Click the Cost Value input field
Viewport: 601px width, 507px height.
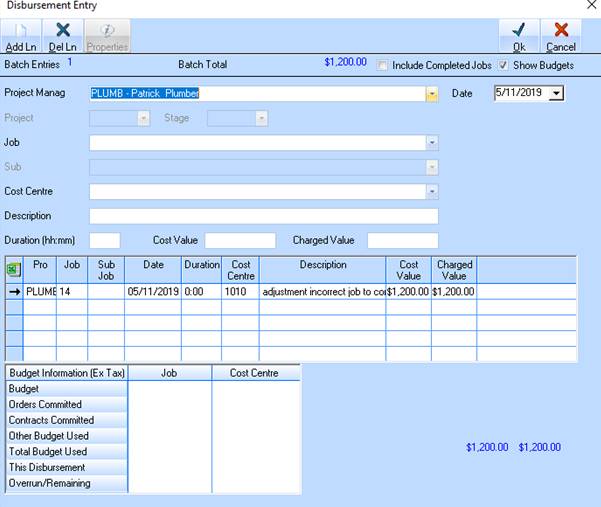pyautogui.click(x=239, y=240)
